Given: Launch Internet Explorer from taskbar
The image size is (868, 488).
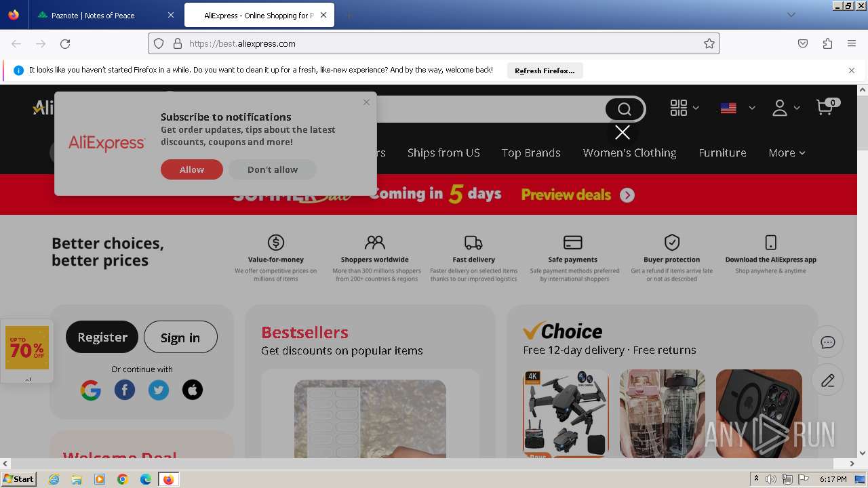Looking at the screenshot, I should click(x=54, y=479).
